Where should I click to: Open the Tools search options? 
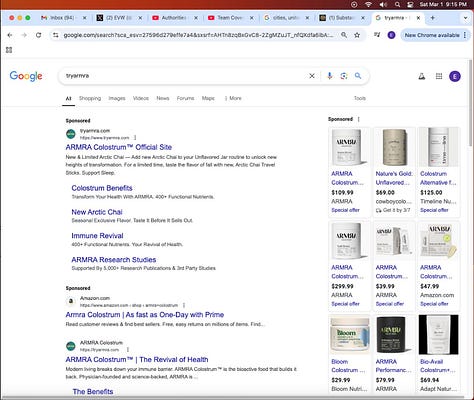[360, 98]
